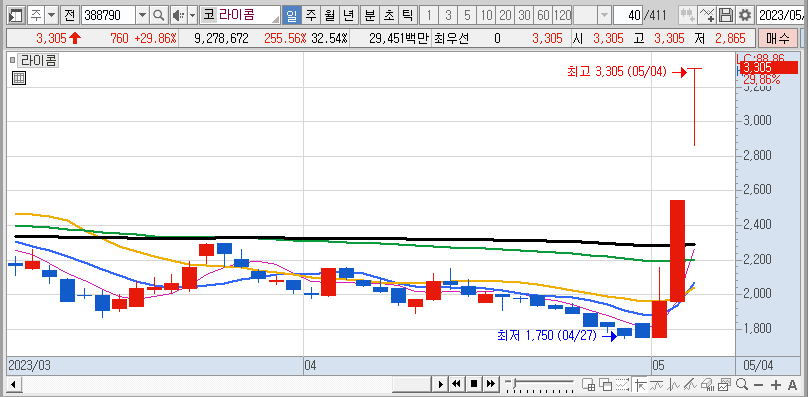Click the 코 KOSDAQ market badge
This screenshot has height=397, width=808.
click(208, 15)
